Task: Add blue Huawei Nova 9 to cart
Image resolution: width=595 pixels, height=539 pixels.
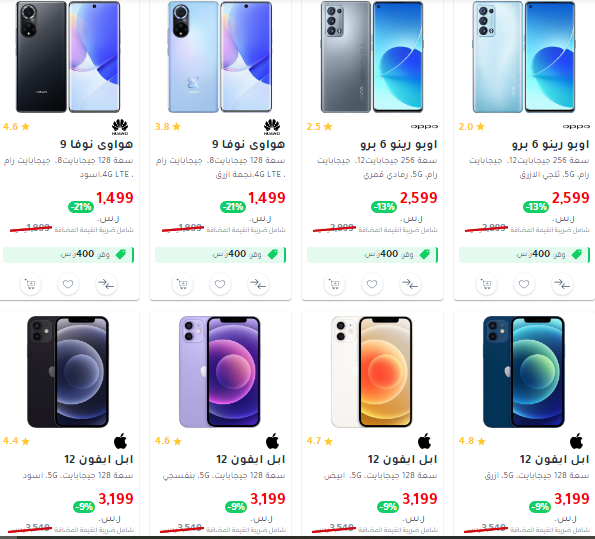Action: click(183, 284)
